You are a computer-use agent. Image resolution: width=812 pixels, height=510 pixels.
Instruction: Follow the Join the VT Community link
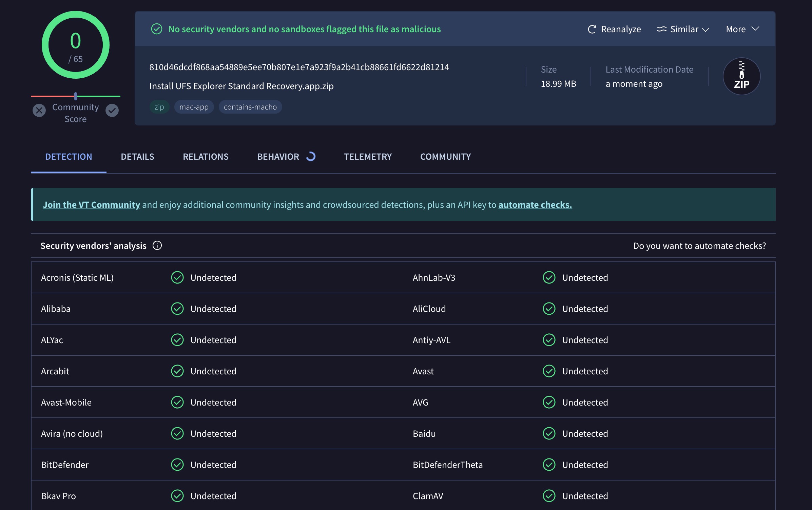[x=91, y=204]
